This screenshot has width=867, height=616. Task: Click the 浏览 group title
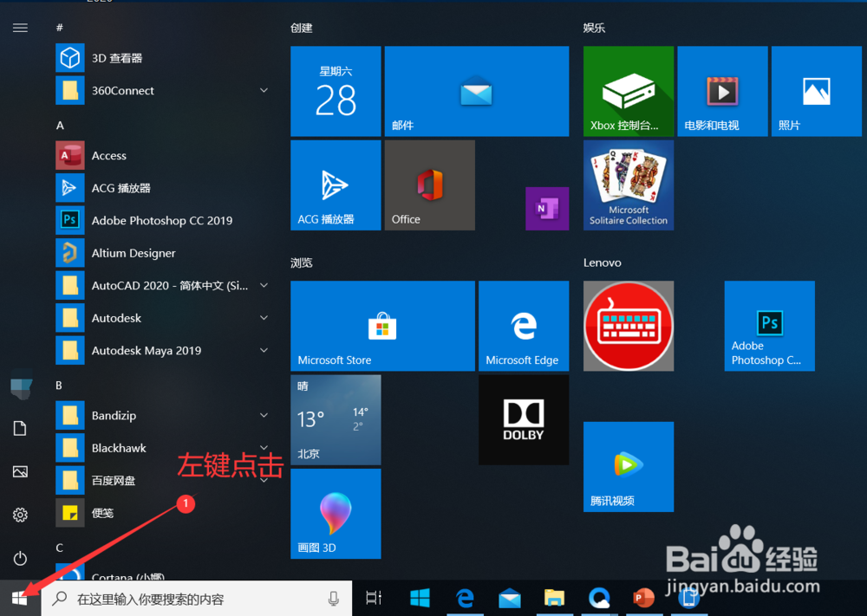[x=302, y=263]
